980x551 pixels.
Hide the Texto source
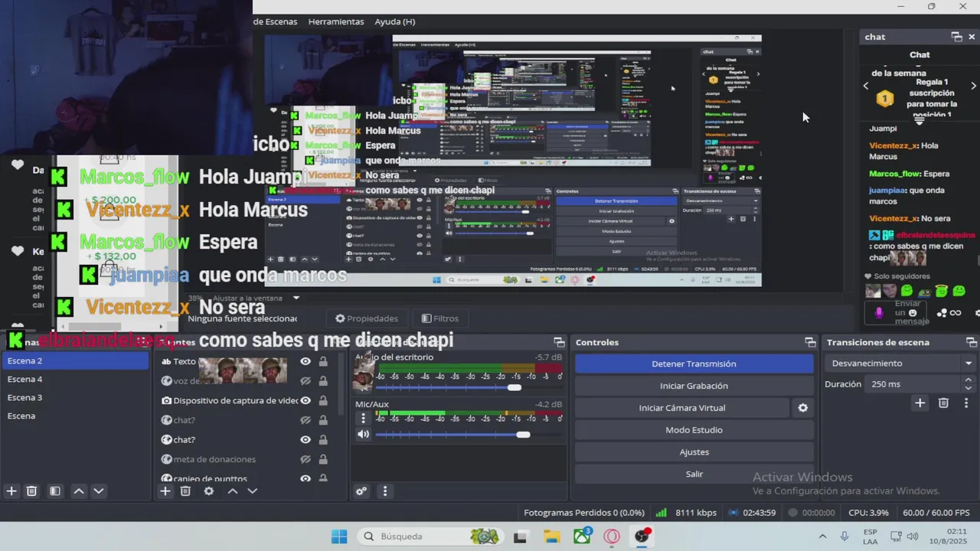[x=305, y=362]
